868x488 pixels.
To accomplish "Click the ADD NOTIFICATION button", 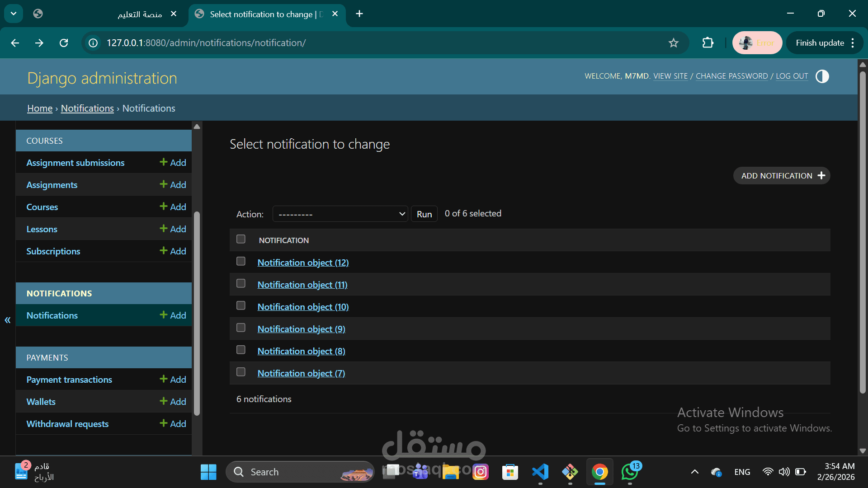I will [x=781, y=176].
